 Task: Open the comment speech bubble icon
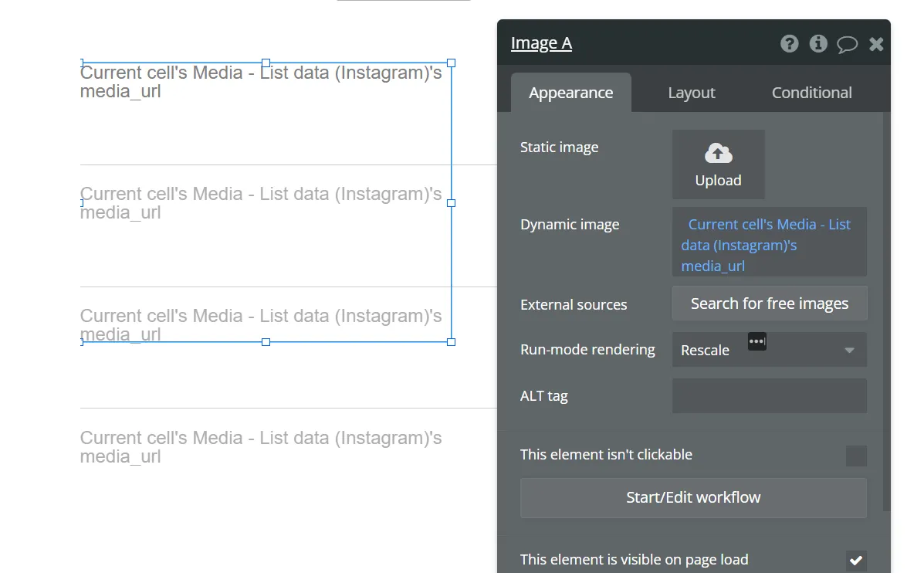coord(847,44)
